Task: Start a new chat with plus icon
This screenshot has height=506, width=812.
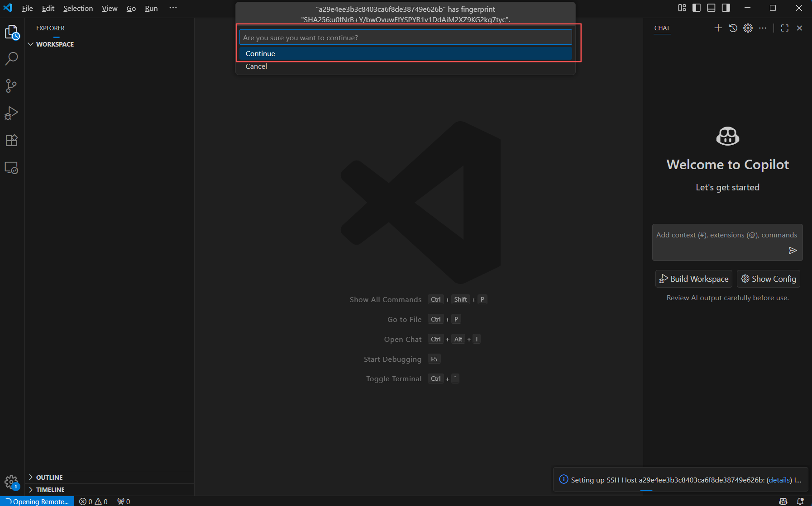Action: [718, 28]
